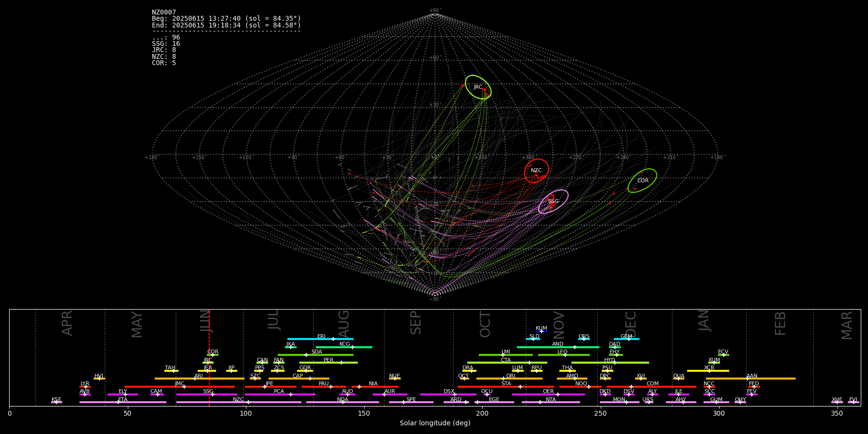This screenshot has width=868, height=434.
Task: Click the KUM shower bar in timeline
Action: pos(542,331)
